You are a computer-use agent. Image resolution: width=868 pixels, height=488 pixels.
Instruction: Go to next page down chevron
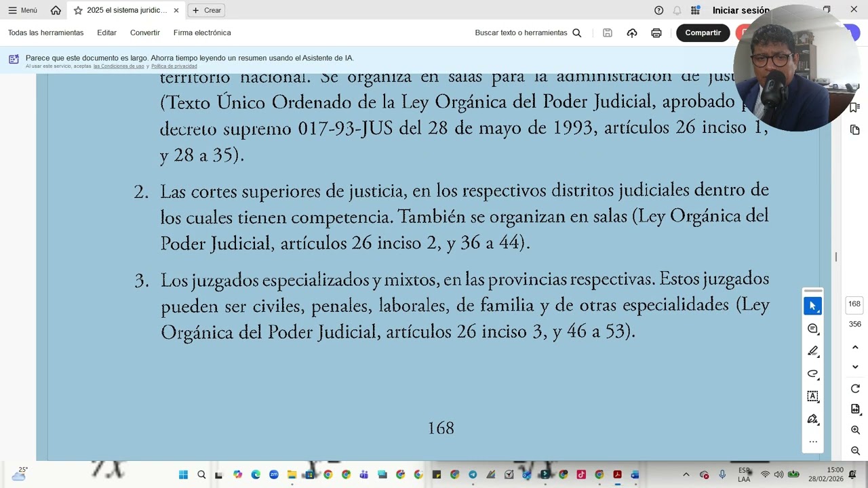pyautogui.click(x=855, y=367)
